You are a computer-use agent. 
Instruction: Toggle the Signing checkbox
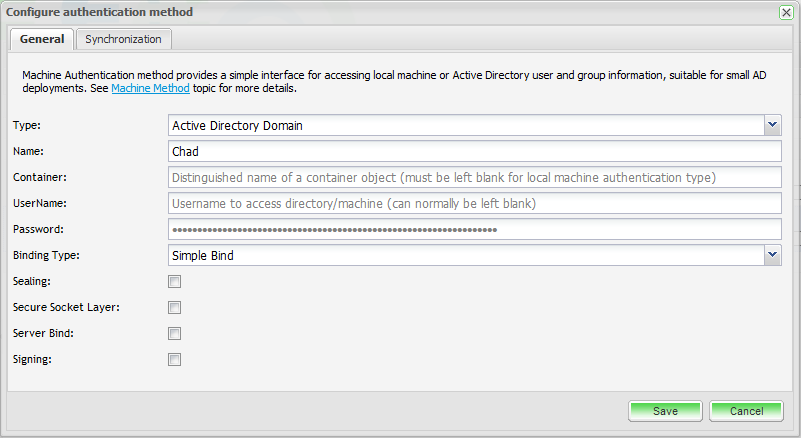[x=175, y=360]
